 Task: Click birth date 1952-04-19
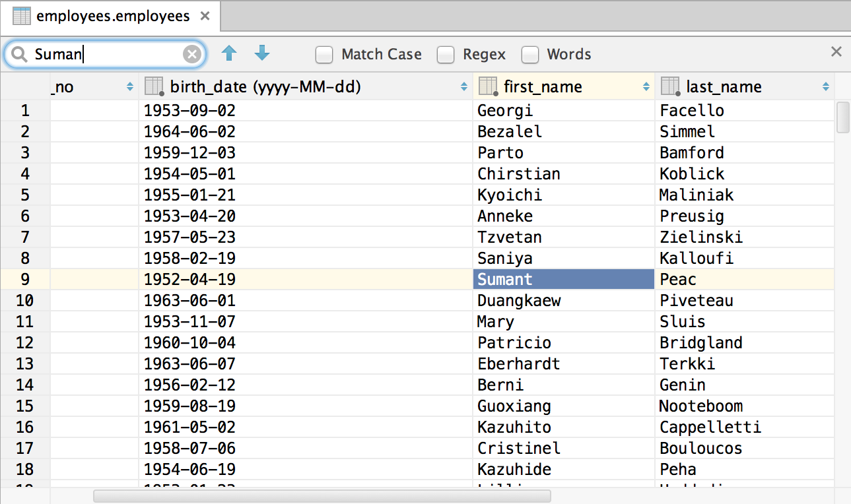coord(189,279)
